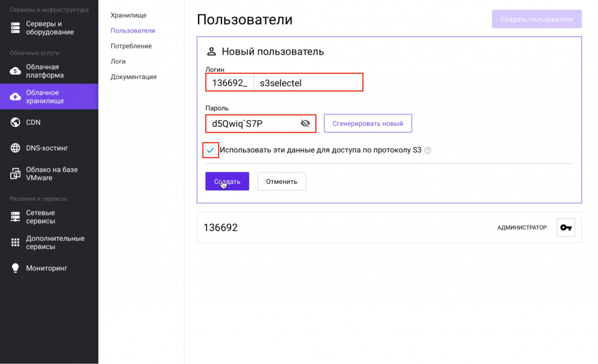
Task: Click the Пароль field label
Action: (x=217, y=108)
